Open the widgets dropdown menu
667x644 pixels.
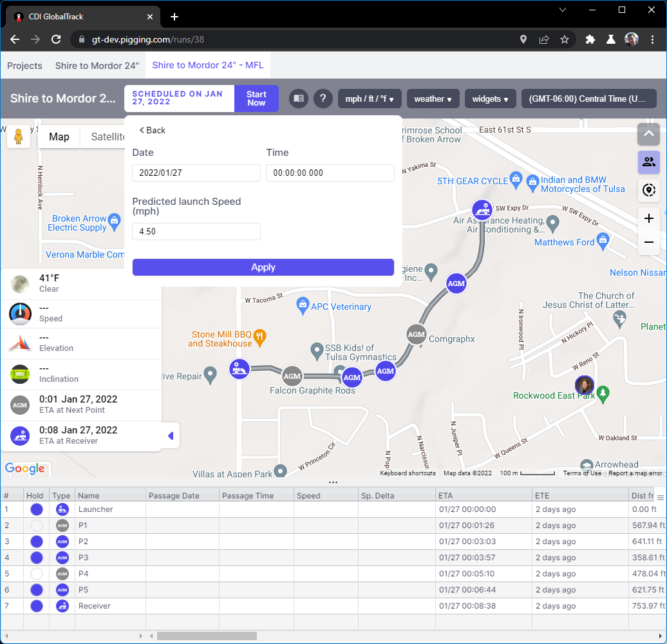(x=490, y=99)
